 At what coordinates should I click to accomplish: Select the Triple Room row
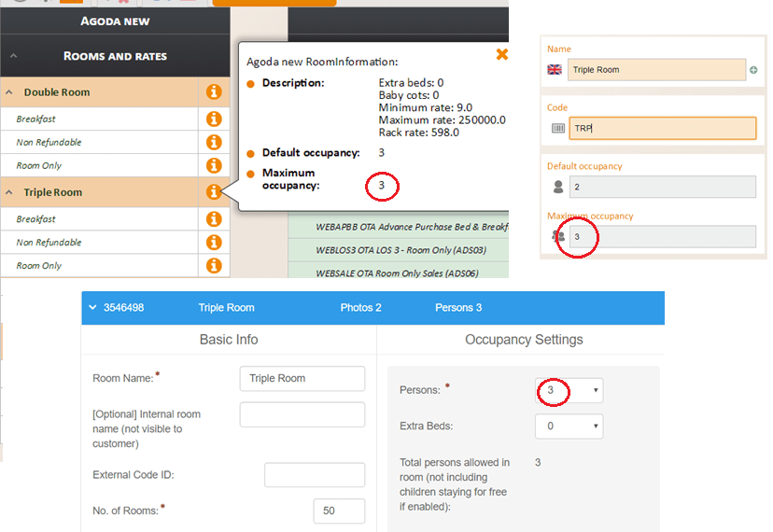(x=100, y=192)
